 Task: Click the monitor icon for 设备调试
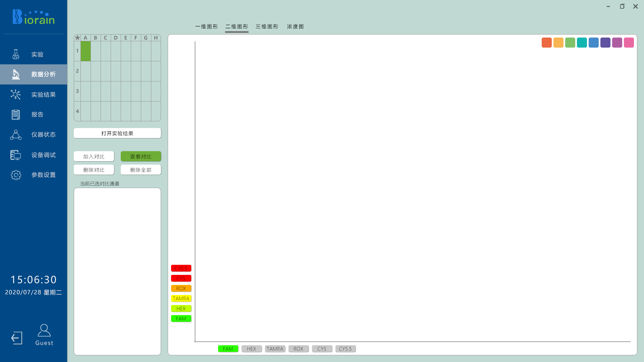16,155
